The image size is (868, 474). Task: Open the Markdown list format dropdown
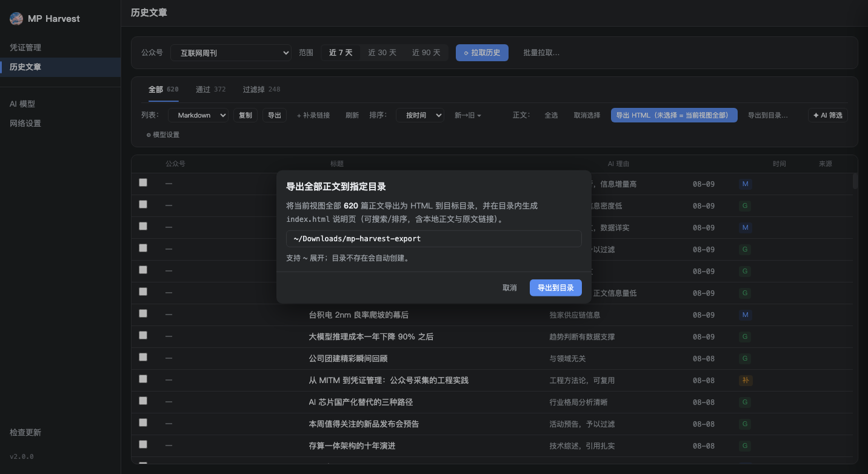click(198, 115)
